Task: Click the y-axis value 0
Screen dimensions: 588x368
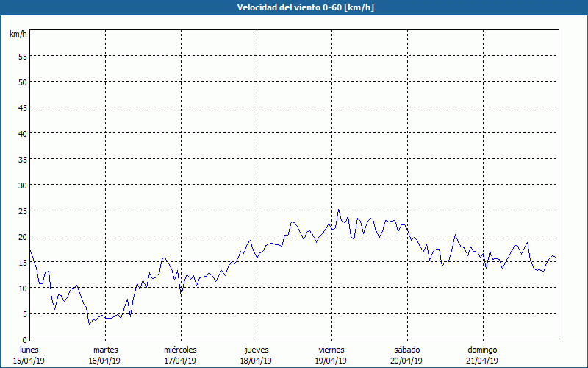Action: (25, 340)
